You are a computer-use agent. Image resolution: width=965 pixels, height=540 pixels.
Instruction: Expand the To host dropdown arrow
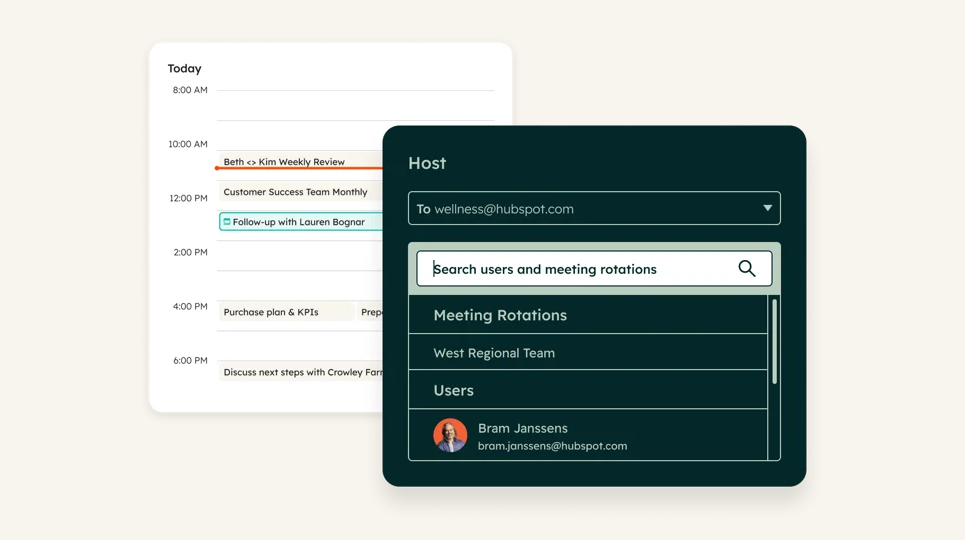click(767, 208)
